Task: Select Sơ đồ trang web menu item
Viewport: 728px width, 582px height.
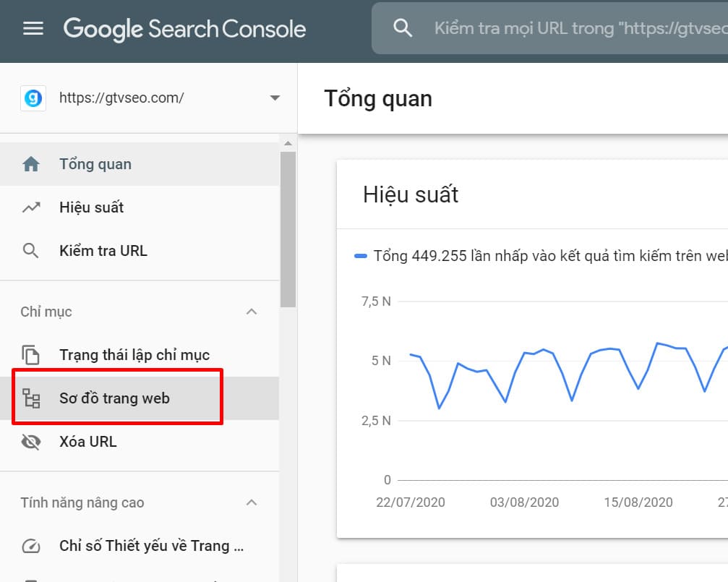Action: tap(114, 398)
